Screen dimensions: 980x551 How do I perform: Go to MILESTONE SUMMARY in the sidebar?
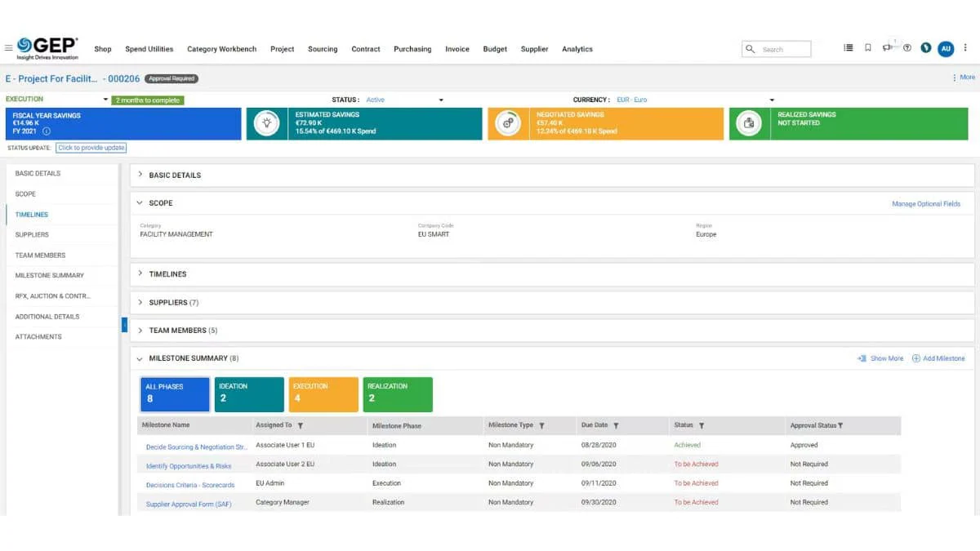[x=50, y=275]
